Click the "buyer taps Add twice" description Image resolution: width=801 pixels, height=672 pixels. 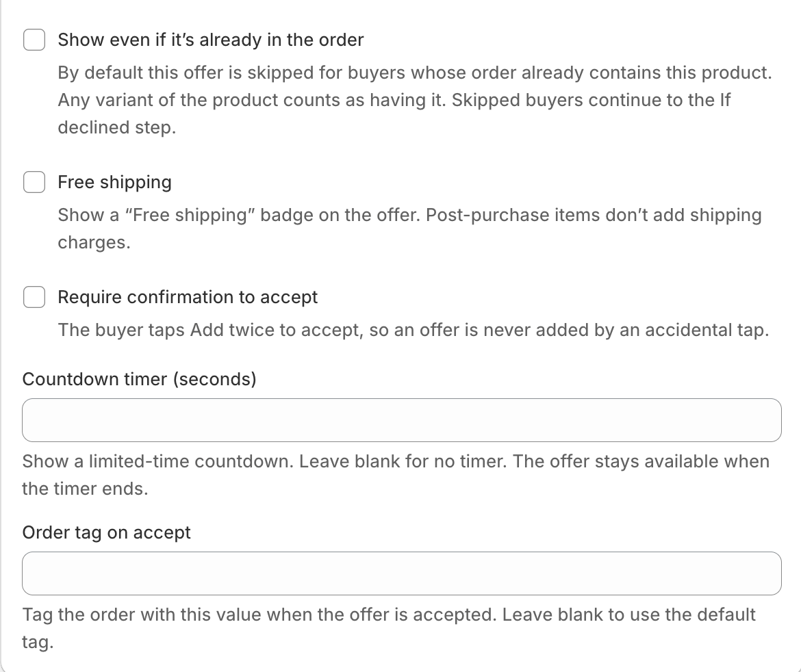click(x=414, y=330)
